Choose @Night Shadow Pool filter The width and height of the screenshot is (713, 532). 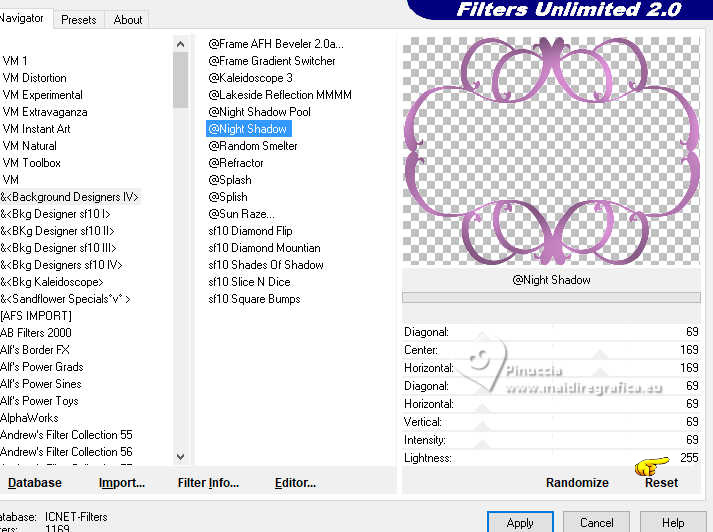tap(260, 112)
